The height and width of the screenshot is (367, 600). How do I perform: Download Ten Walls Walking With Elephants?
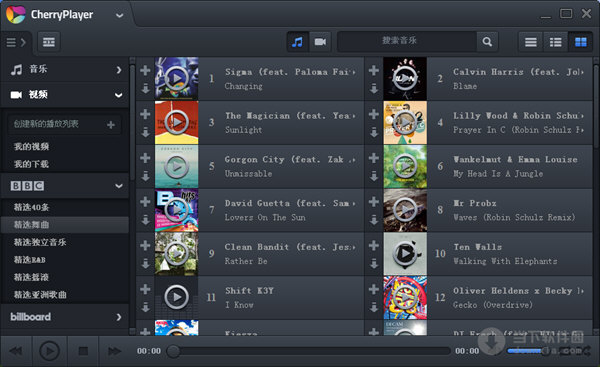click(374, 263)
